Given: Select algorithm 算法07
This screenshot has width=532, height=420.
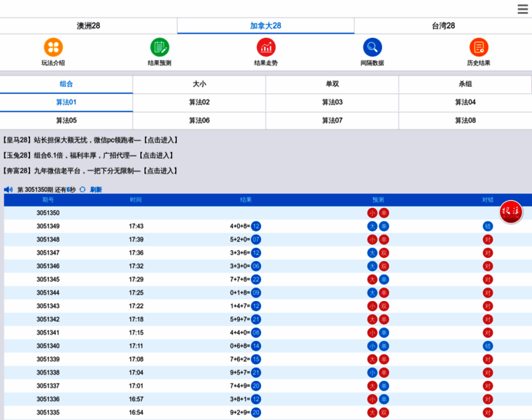Looking at the screenshot, I should 332,120.
